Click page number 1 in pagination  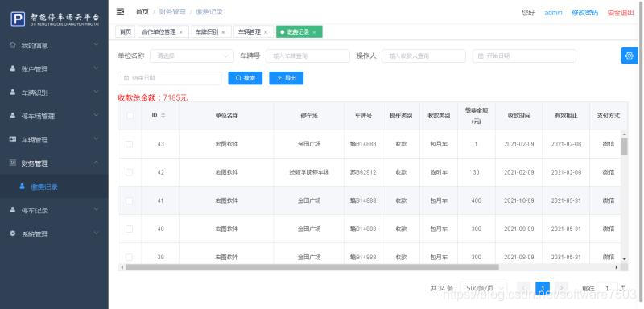pyautogui.click(x=543, y=288)
